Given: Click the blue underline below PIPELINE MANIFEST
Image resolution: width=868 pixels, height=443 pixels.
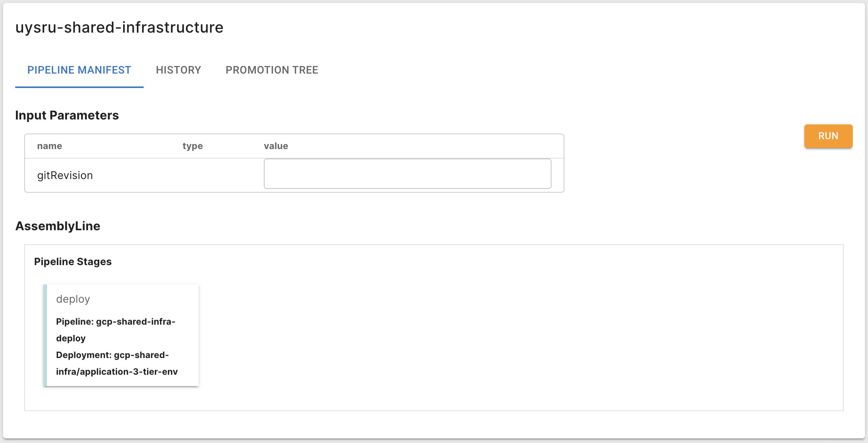Looking at the screenshot, I should (79, 87).
